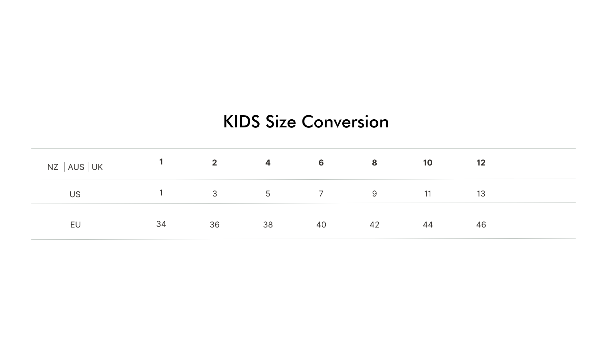Click the UK label in header row

pyautogui.click(x=97, y=167)
